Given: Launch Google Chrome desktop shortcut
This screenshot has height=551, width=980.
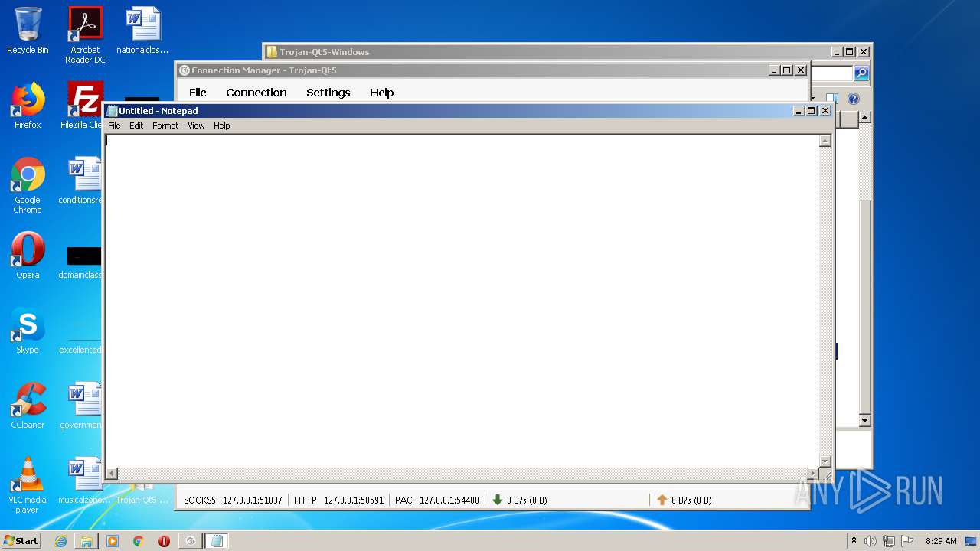Looking at the screenshot, I should (x=28, y=185).
